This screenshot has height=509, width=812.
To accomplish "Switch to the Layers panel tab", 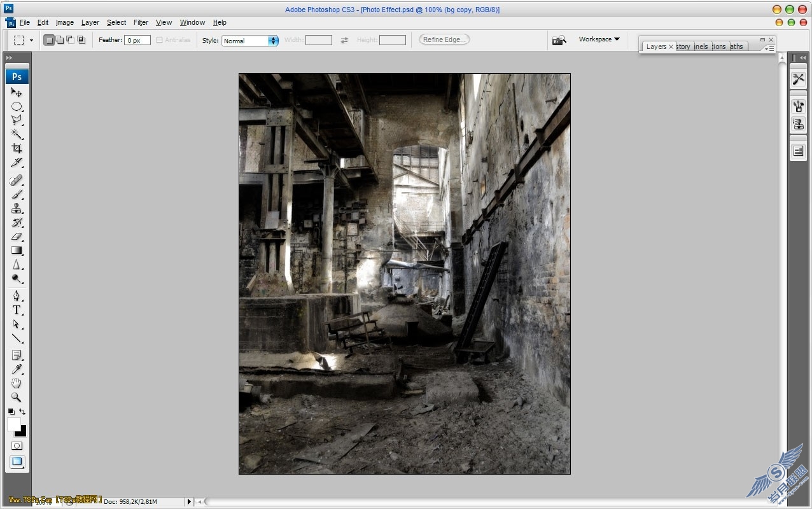I will coord(656,46).
